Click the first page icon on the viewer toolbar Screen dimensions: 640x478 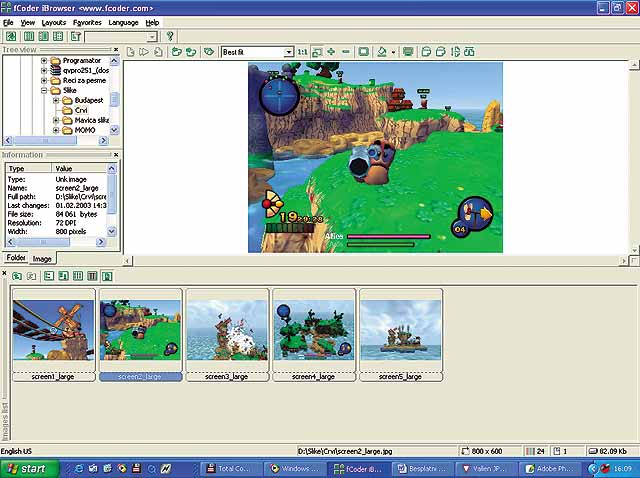click(131, 52)
